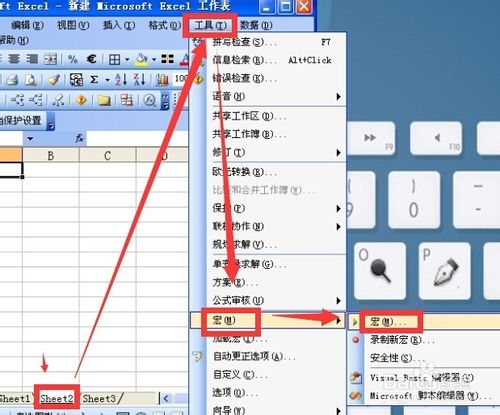The width and height of the screenshot is (500, 415).
Task: Click the evaluate formula icon
Action: click(149, 100)
